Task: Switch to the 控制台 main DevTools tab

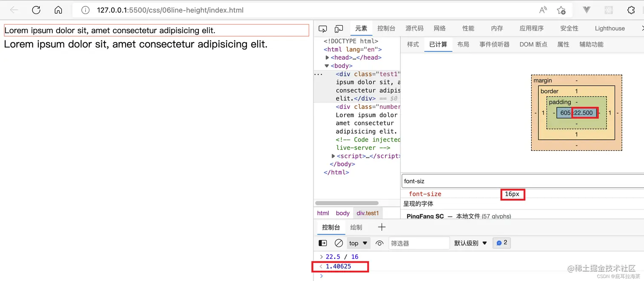Action: 386,29
